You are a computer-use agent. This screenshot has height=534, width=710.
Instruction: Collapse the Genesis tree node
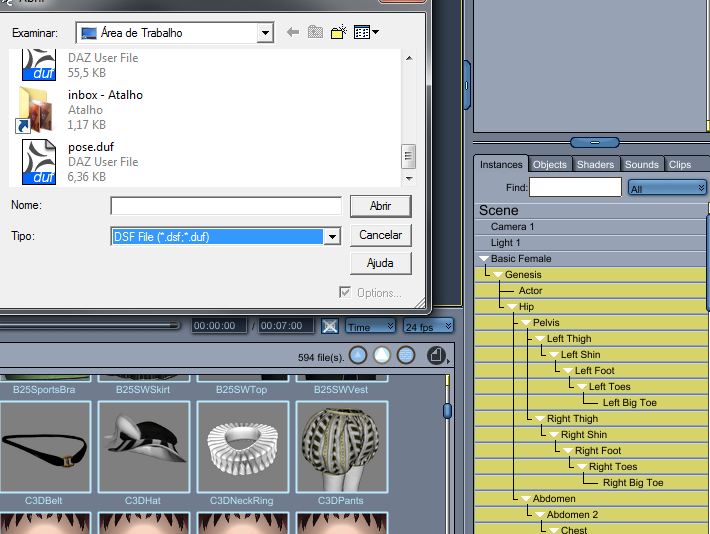pos(498,274)
